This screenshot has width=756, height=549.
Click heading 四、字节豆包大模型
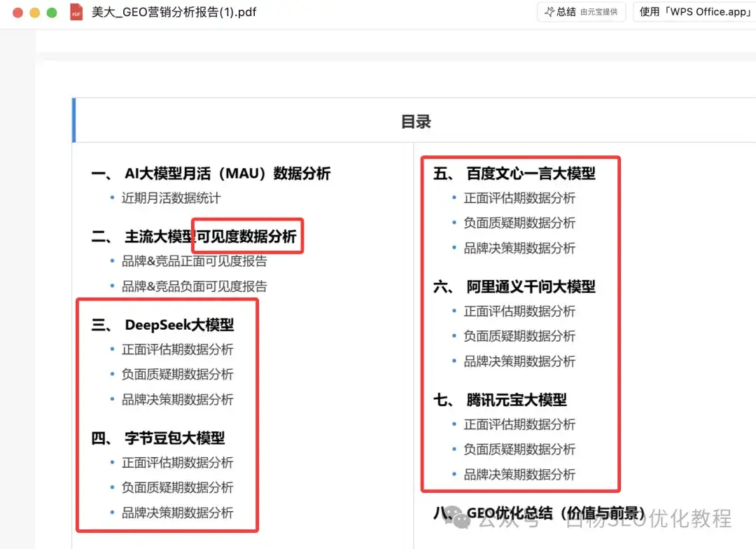pyautogui.click(x=158, y=438)
